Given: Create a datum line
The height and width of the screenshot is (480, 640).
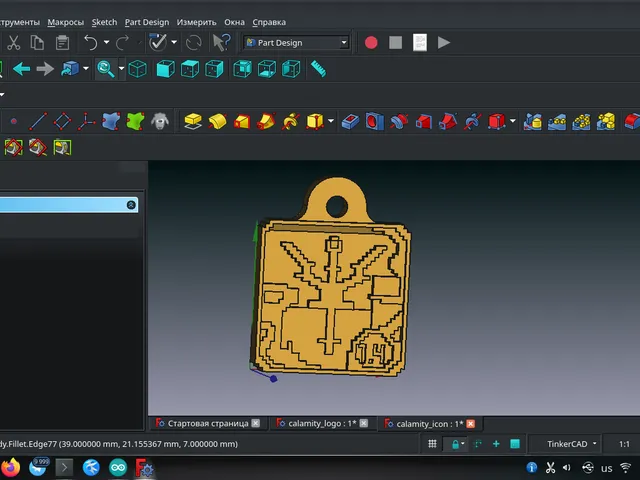Looking at the screenshot, I should click(x=38, y=121).
